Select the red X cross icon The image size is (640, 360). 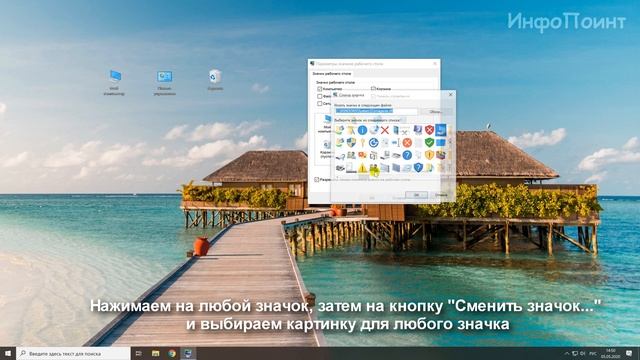point(384,130)
